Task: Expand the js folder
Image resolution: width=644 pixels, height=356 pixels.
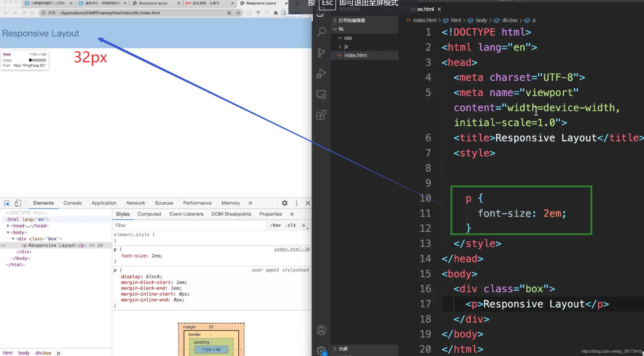Action: tap(340, 47)
